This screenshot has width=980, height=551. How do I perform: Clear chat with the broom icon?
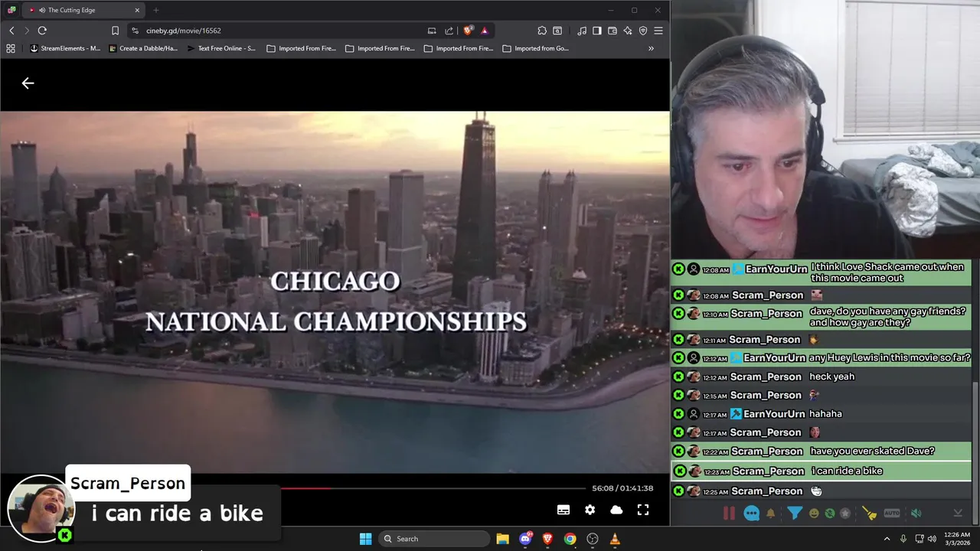(x=869, y=514)
